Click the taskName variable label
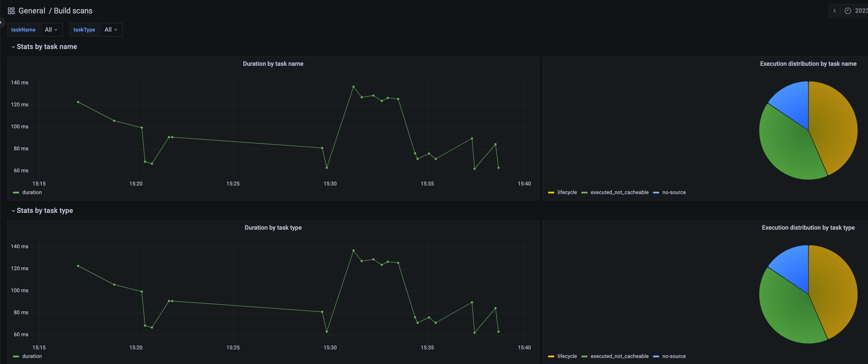 pos(23,30)
